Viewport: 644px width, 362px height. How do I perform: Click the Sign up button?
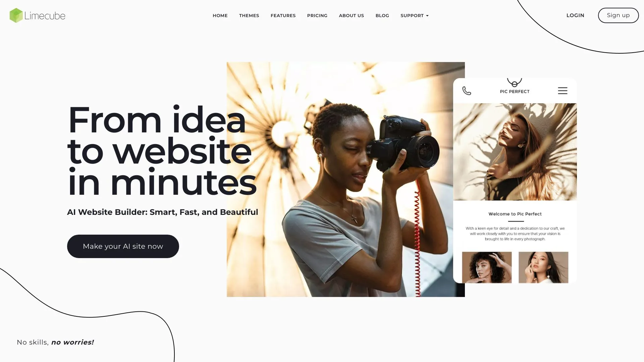(x=618, y=15)
